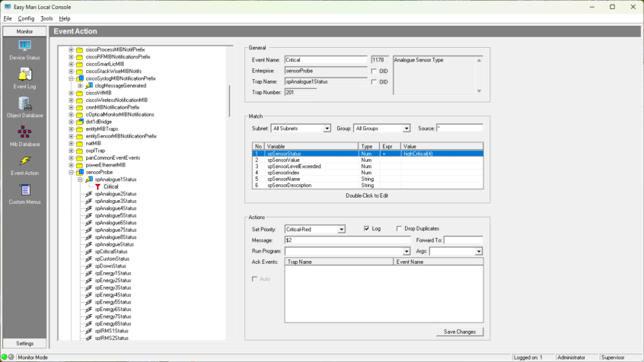This screenshot has height=362, width=644.
Task: Click the spCustomStatus trap icon
Action: click(x=89, y=259)
